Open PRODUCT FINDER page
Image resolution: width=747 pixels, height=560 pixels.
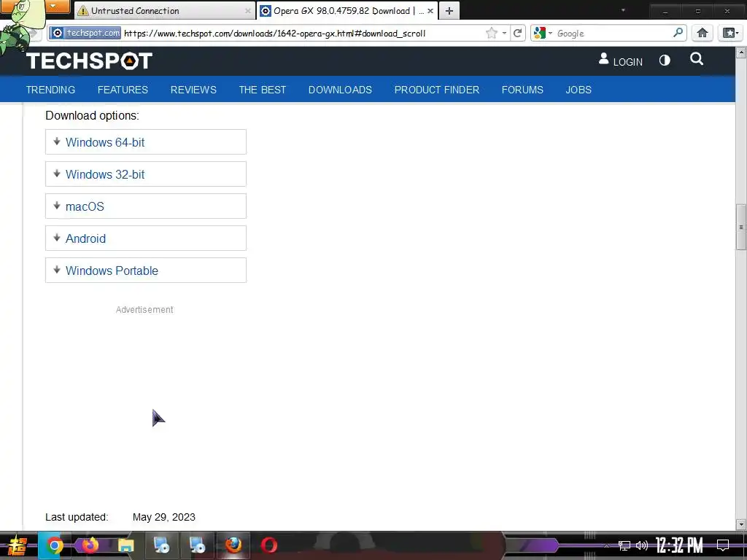coord(437,90)
